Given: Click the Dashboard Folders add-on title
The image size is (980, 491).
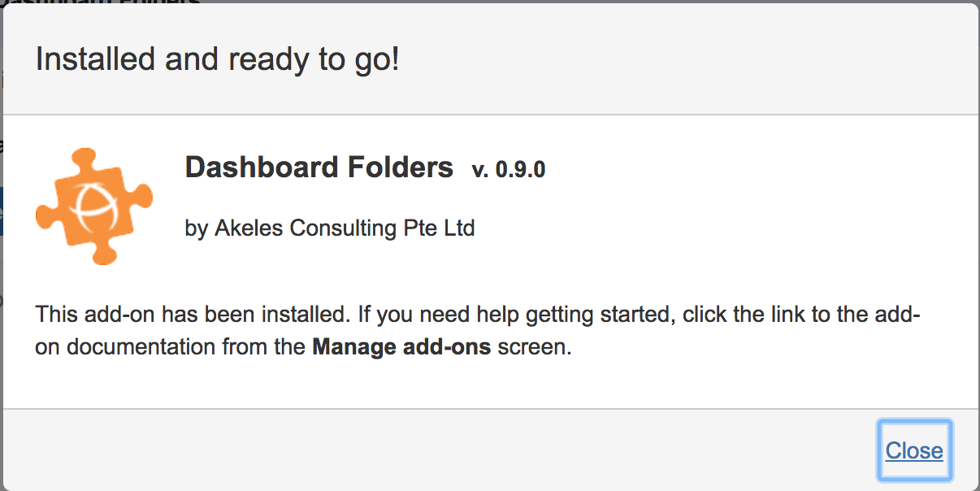Looking at the screenshot, I should 319,167.
